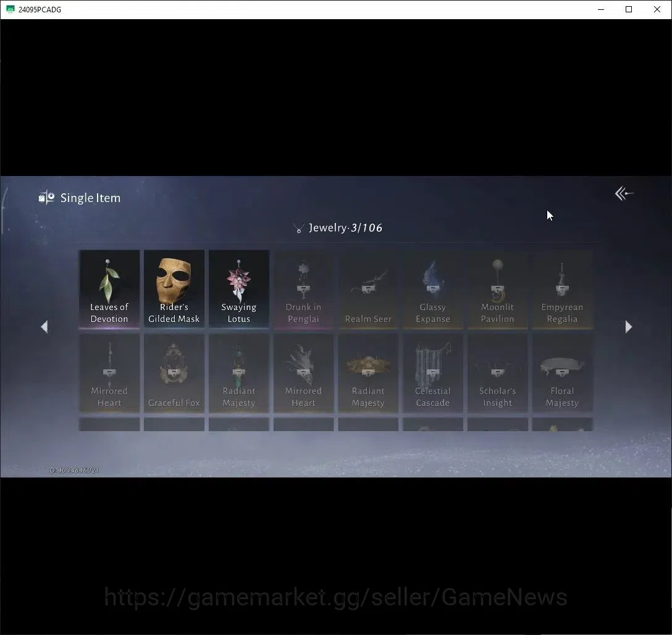Image resolution: width=672 pixels, height=635 pixels.
Task: Select the Realm Seer jewelry icon
Action: tap(368, 289)
